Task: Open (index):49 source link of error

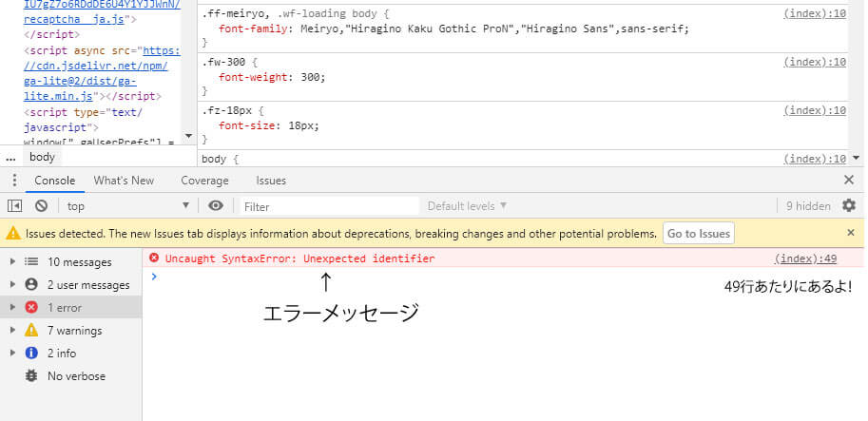Action: click(x=805, y=258)
